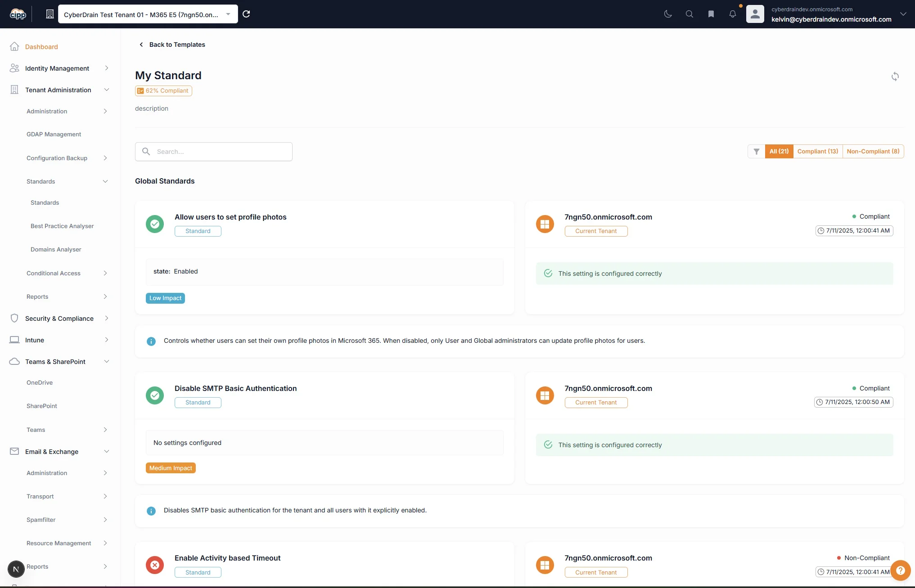Click Standard tag under profile photos

(198, 231)
